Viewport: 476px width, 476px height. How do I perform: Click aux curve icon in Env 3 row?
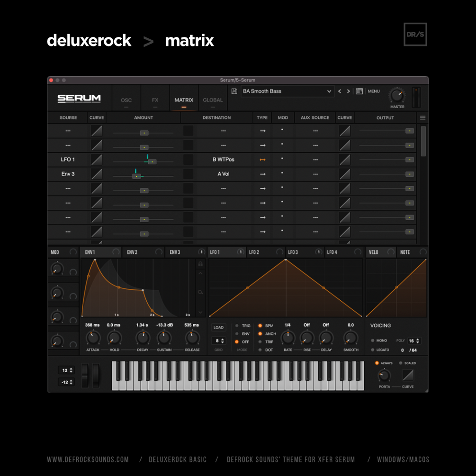[x=344, y=174]
